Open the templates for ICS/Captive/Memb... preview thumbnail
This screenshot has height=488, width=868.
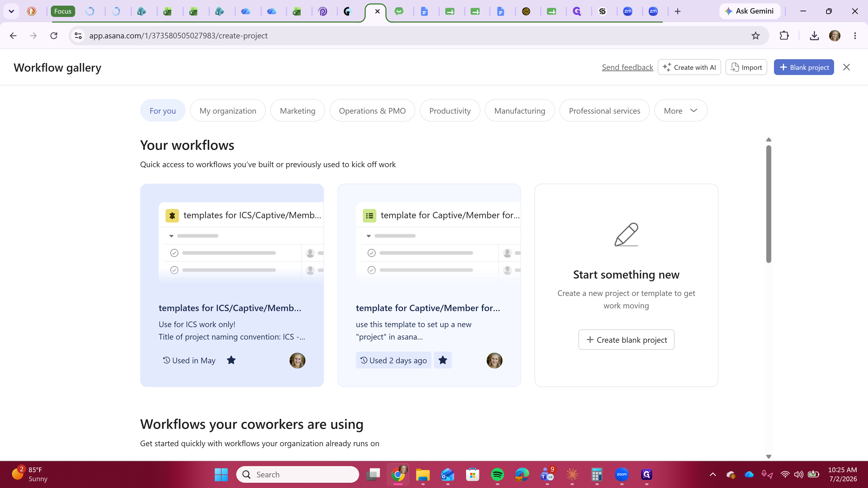pyautogui.click(x=241, y=242)
